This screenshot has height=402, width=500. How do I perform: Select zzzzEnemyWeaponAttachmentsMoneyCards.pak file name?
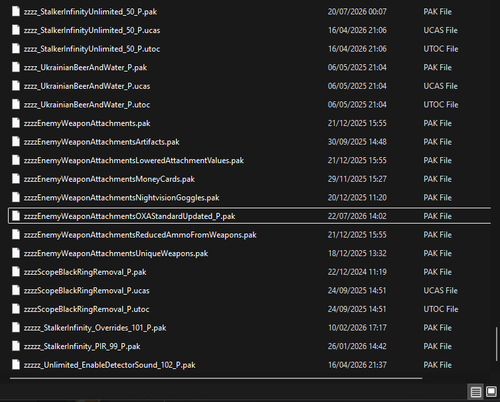click(x=109, y=179)
